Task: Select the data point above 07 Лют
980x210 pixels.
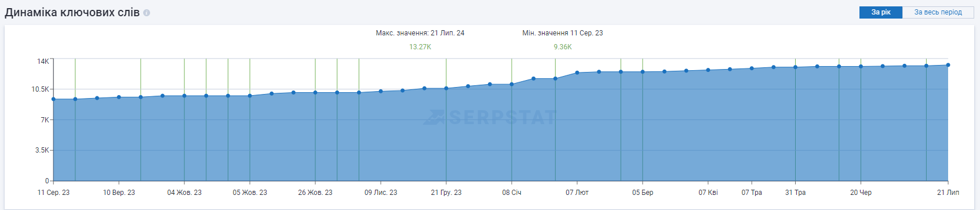Action: tap(577, 73)
